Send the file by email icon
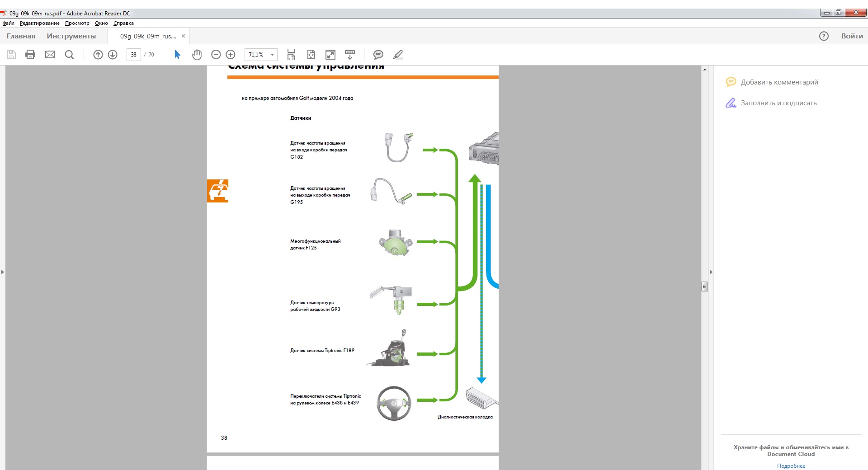868x470 pixels. (50, 55)
